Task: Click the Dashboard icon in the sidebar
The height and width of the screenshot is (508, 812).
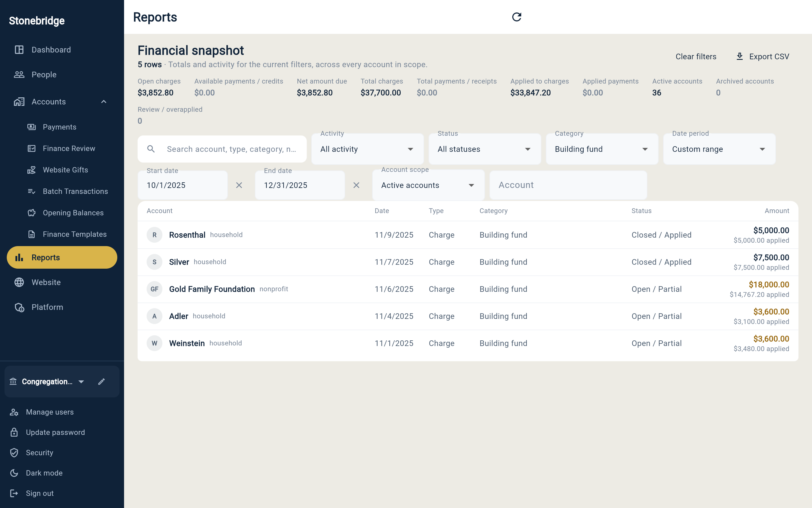Action: point(19,50)
